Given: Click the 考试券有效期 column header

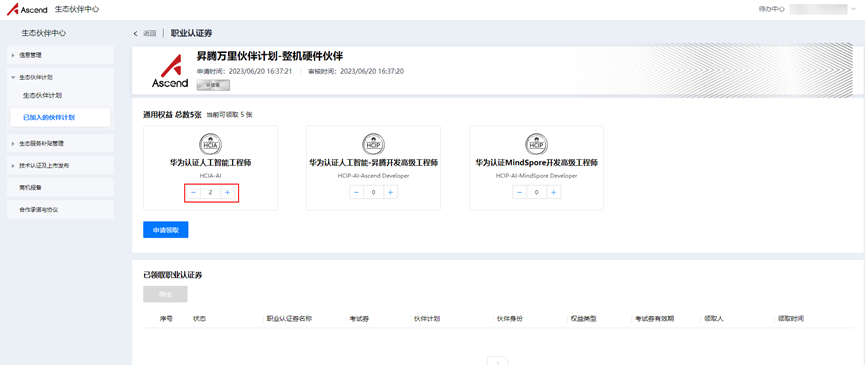Looking at the screenshot, I should click(x=654, y=319).
